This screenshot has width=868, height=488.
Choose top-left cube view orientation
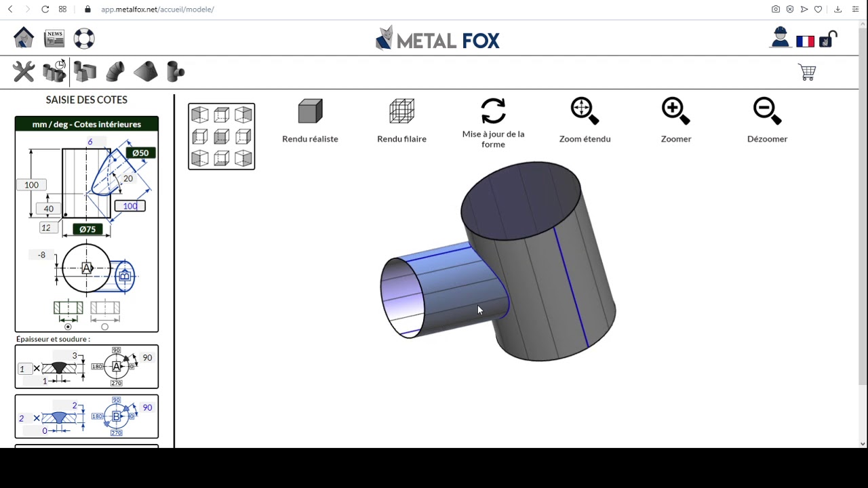point(199,115)
